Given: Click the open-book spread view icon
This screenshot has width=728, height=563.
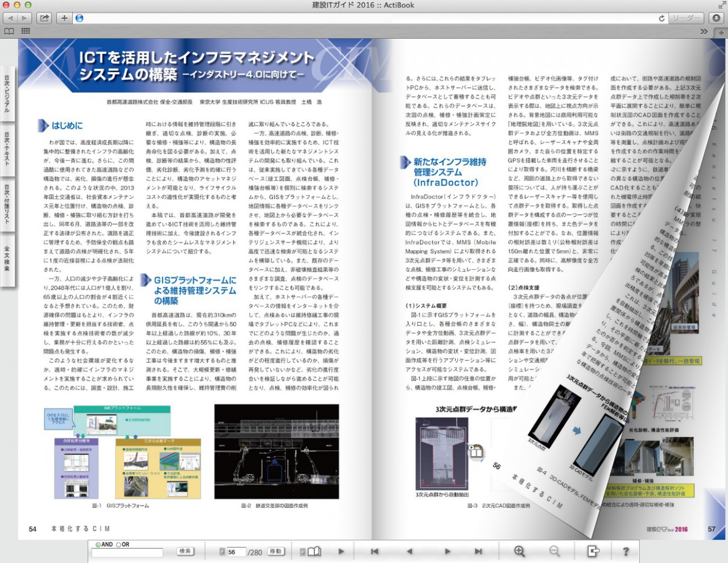Looking at the screenshot, I should [315, 552].
